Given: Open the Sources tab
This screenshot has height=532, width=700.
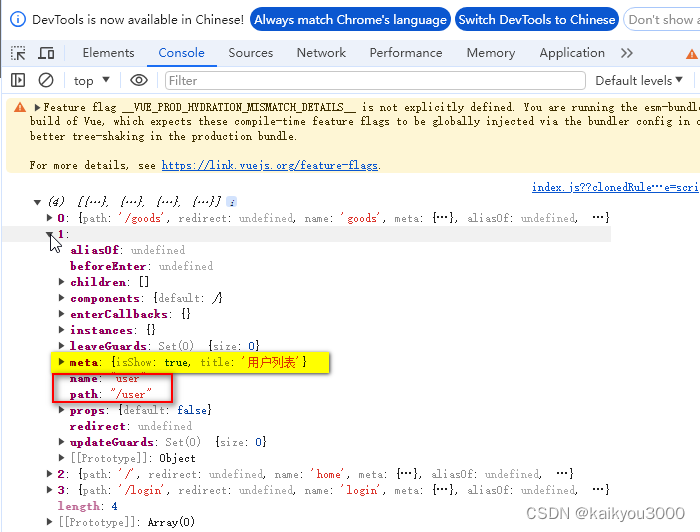Looking at the screenshot, I should [x=250, y=53].
